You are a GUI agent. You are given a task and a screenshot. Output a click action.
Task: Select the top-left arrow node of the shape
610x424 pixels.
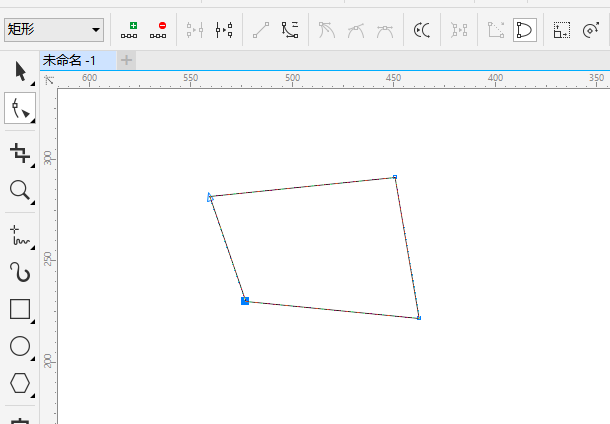pyautogui.click(x=210, y=197)
